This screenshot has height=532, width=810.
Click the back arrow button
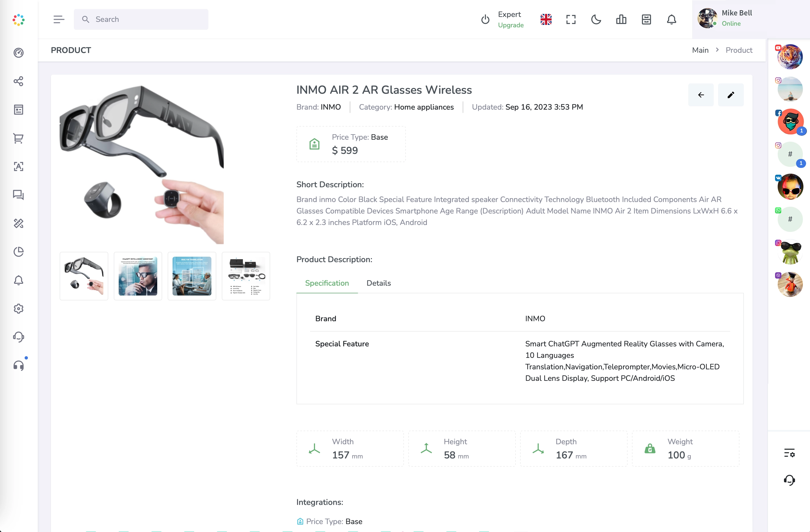(x=701, y=95)
